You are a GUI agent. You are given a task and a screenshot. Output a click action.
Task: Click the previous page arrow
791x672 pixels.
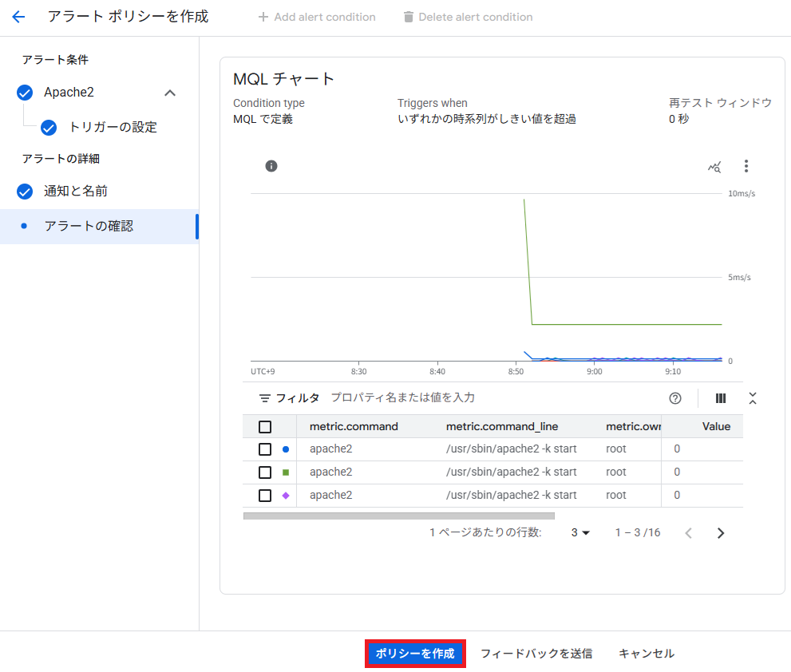(x=689, y=533)
